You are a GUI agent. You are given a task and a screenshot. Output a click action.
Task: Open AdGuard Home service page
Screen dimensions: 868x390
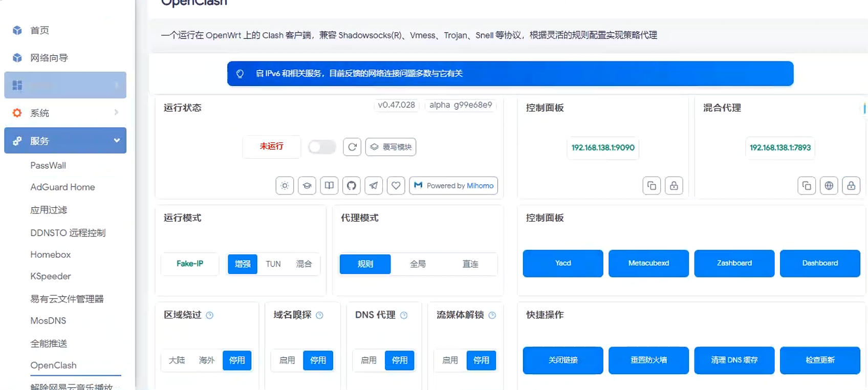coord(62,187)
